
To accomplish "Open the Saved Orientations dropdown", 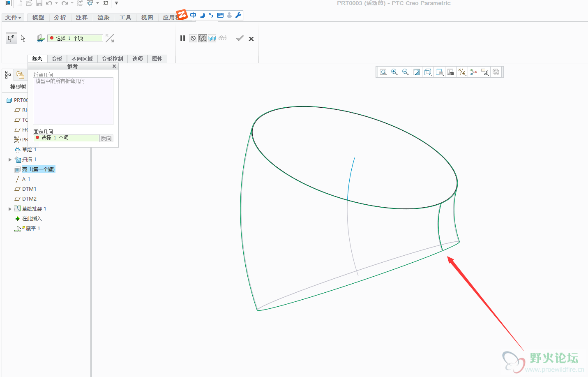I will pyautogui.click(x=439, y=72).
